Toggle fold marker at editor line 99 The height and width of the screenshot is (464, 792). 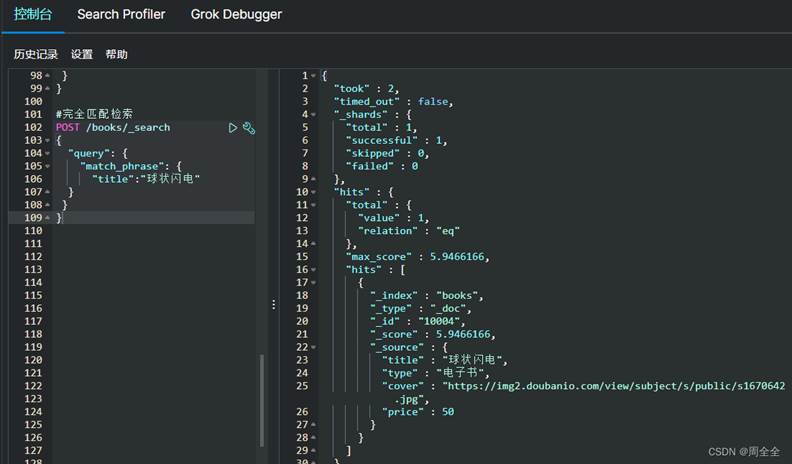click(x=47, y=89)
